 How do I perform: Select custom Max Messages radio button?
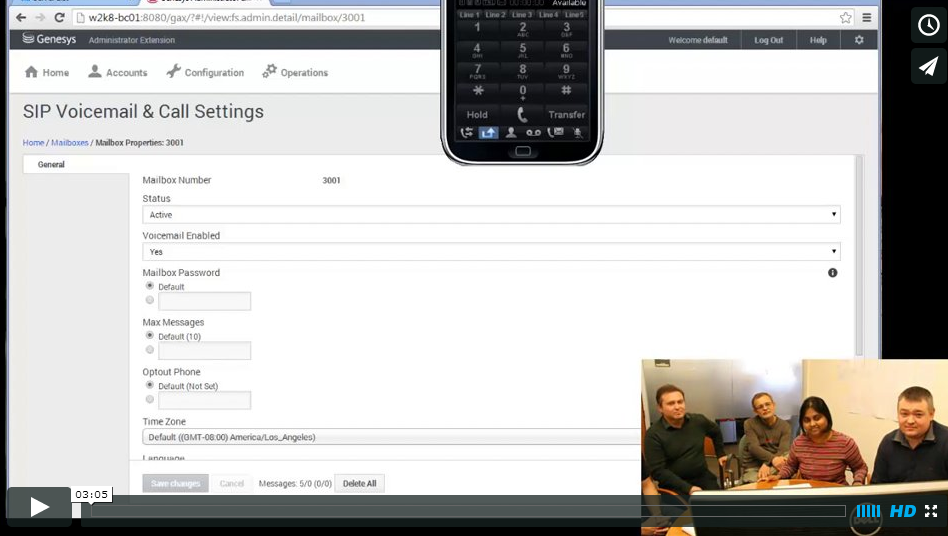tap(150, 350)
